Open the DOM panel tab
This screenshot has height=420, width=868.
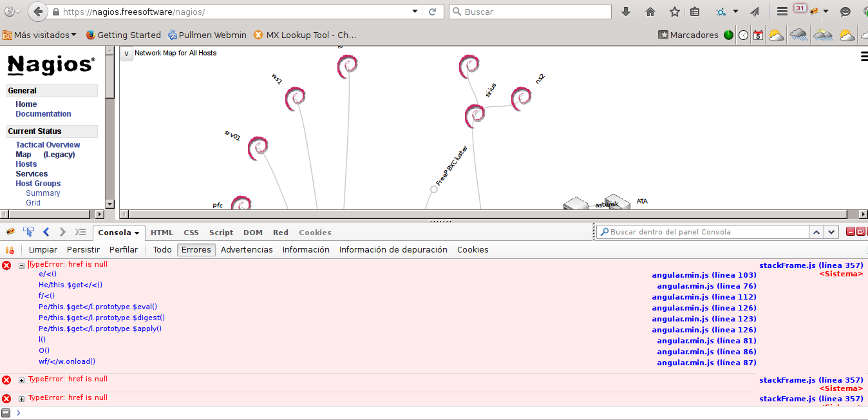click(252, 233)
